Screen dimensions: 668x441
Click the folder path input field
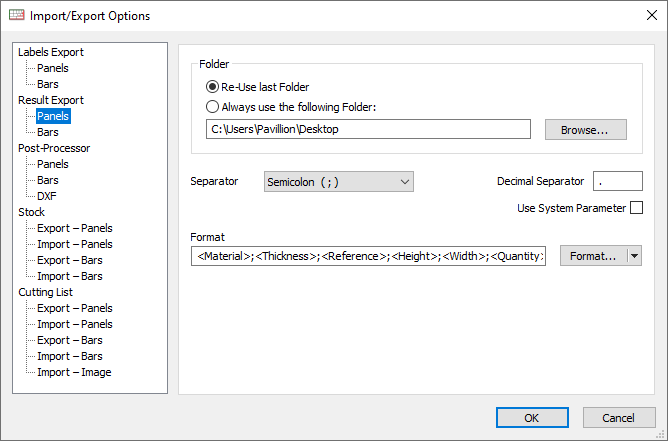(368, 129)
